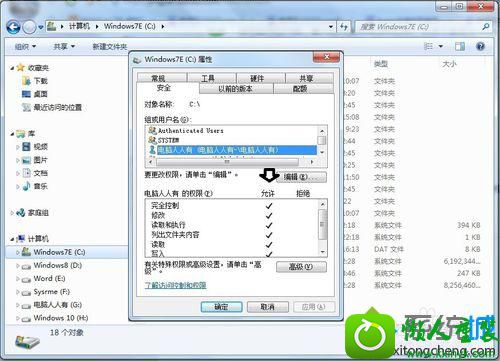Click the 大小 column header
Image resolution: width=500 pixels, height=361 pixels.
coord(449,64)
